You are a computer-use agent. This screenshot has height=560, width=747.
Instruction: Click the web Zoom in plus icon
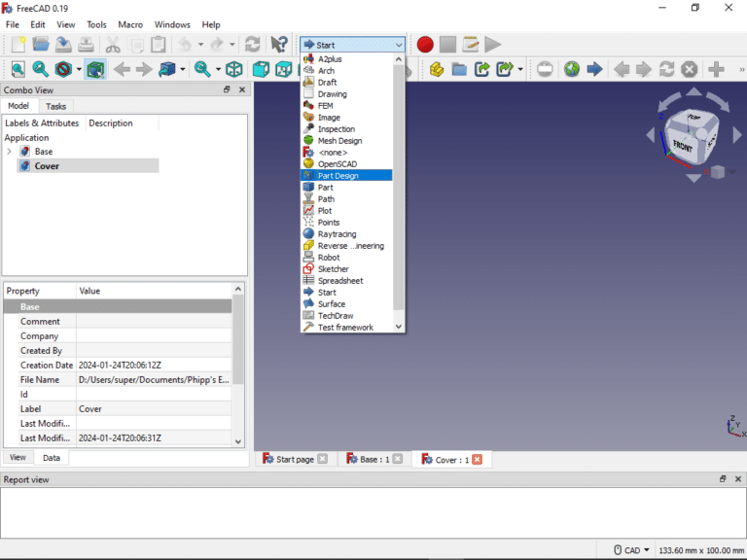(x=716, y=69)
